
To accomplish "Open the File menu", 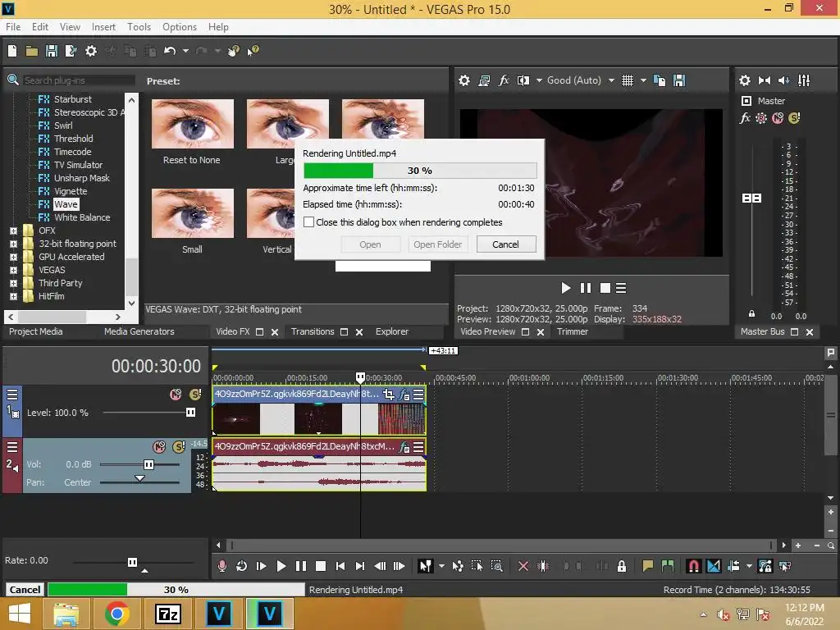I will point(13,27).
